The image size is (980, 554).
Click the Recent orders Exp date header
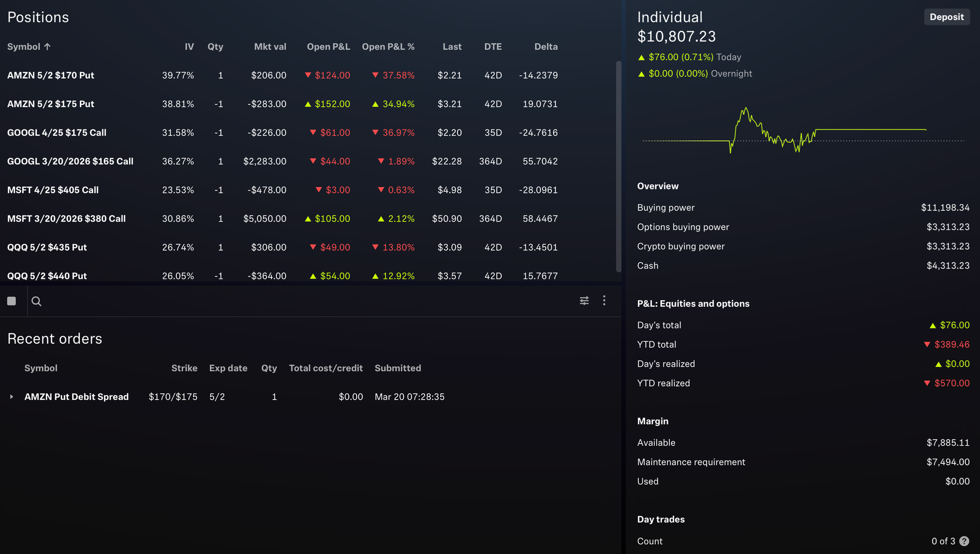coord(228,368)
